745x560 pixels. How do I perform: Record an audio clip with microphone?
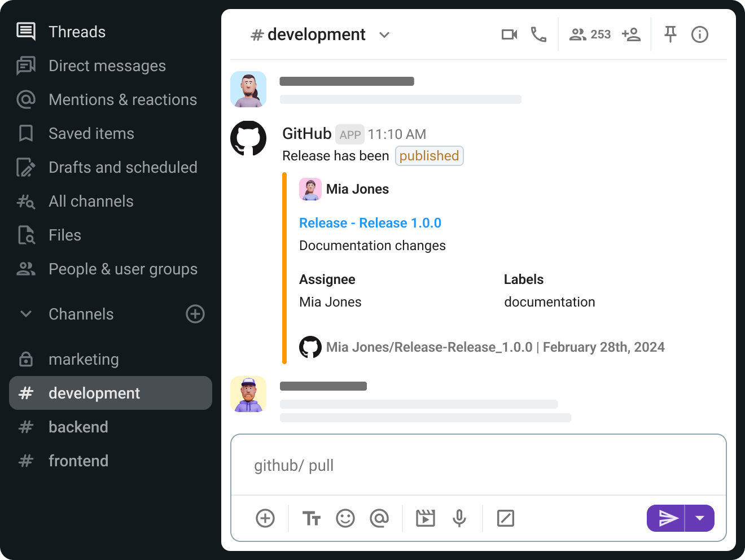[459, 518]
